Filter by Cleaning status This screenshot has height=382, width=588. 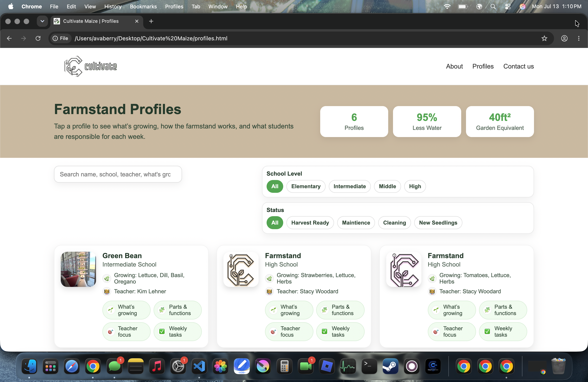tap(394, 223)
